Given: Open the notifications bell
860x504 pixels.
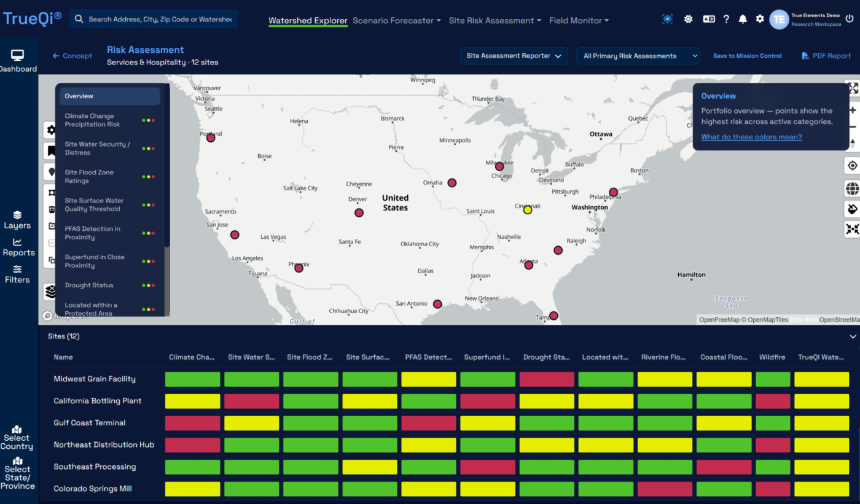Looking at the screenshot, I should click(x=743, y=19).
